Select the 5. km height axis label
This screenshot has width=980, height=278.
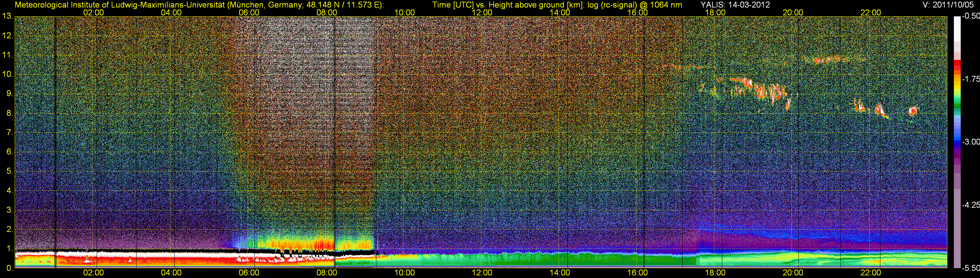(9, 171)
